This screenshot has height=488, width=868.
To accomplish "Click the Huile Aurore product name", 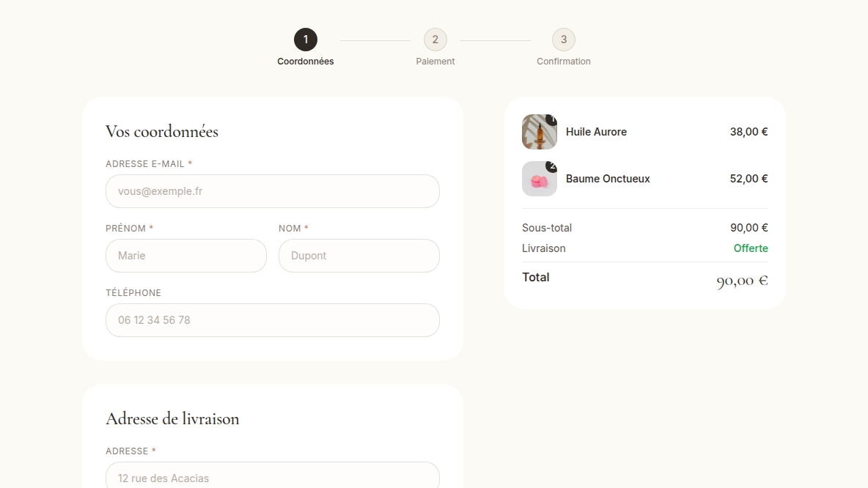I will tap(596, 132).
